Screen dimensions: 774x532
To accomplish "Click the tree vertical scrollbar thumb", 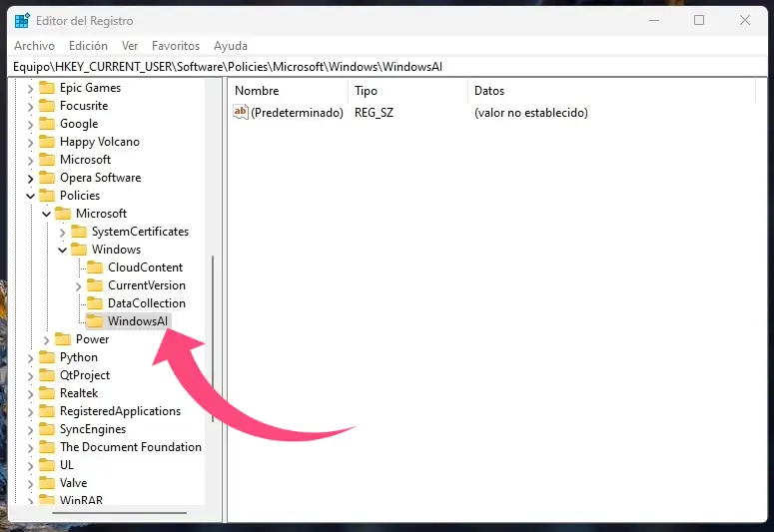I will [x=213, y=338].
